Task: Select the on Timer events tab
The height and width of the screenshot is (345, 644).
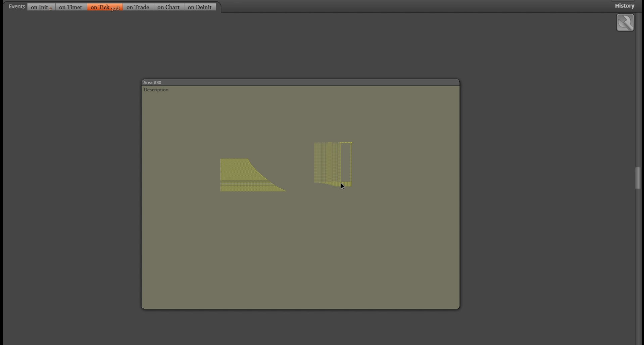Action: coord(71,7)
